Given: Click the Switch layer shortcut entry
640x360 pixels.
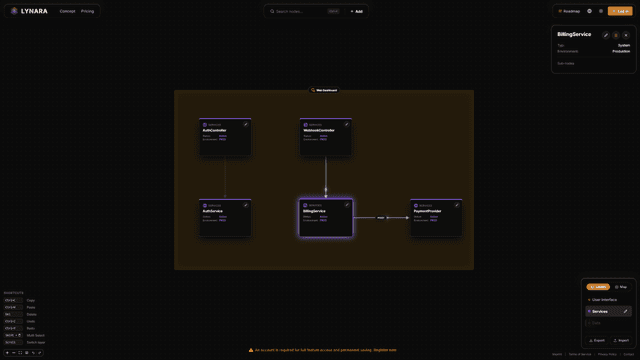Looking at the screenshot, I should (24, 342).
